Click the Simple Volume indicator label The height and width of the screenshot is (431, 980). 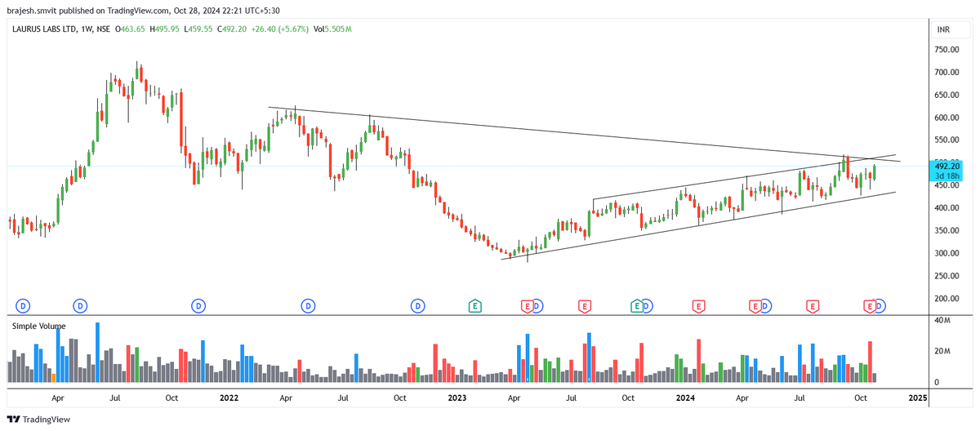click(39, 326)
